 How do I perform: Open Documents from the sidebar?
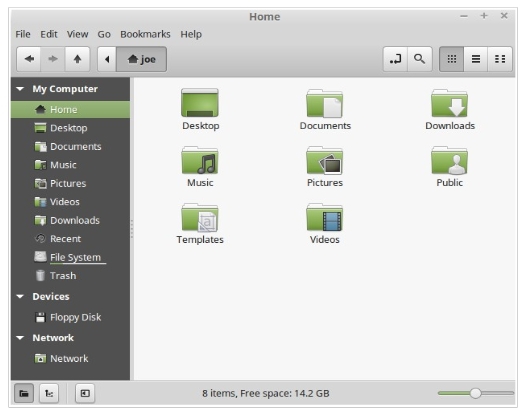[70, 146]
